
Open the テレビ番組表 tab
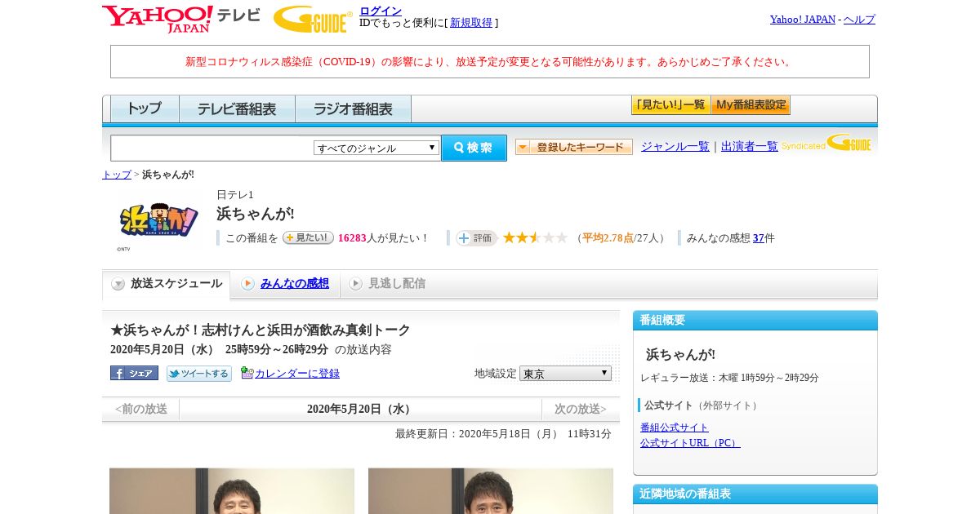coord(237,109)
